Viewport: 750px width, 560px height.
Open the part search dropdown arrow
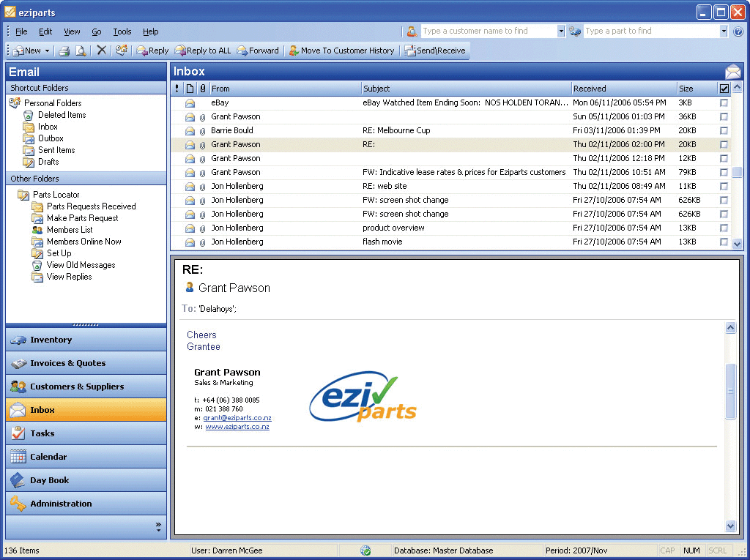point(724,31)
